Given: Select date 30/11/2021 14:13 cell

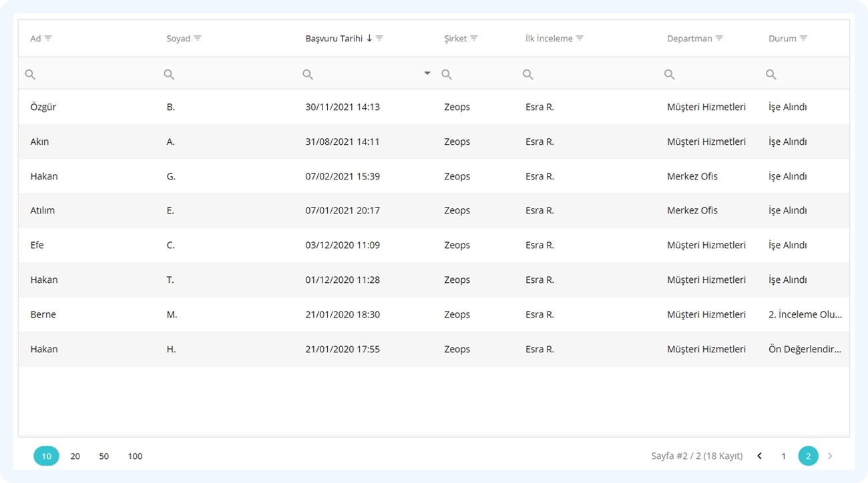Looking at the screenshot, I should pyautogui.click(x=343, y=107).
